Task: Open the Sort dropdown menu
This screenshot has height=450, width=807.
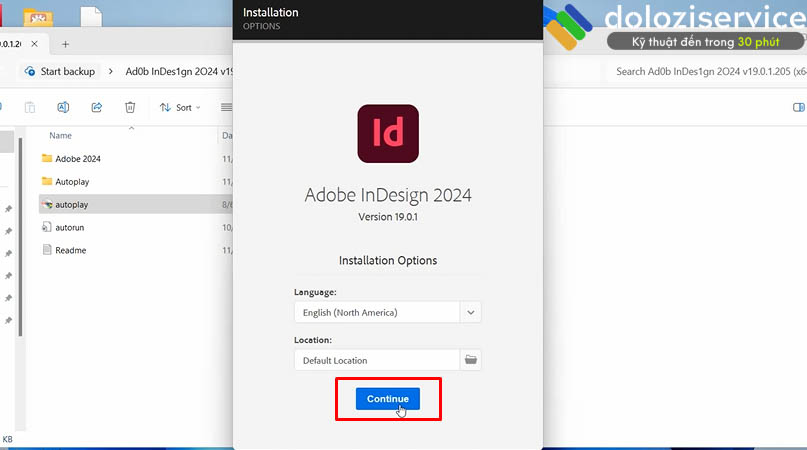Action: (x=180, y=107)
